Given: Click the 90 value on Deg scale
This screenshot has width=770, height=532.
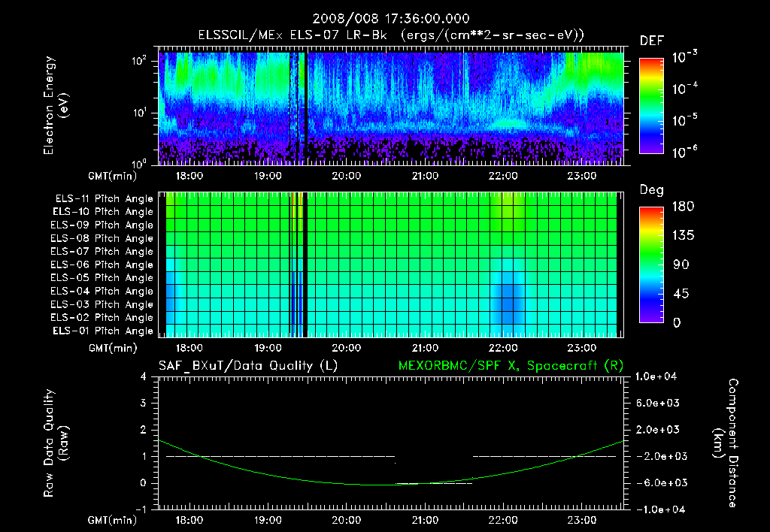Looking at the screenshot, I should (681, 265).
